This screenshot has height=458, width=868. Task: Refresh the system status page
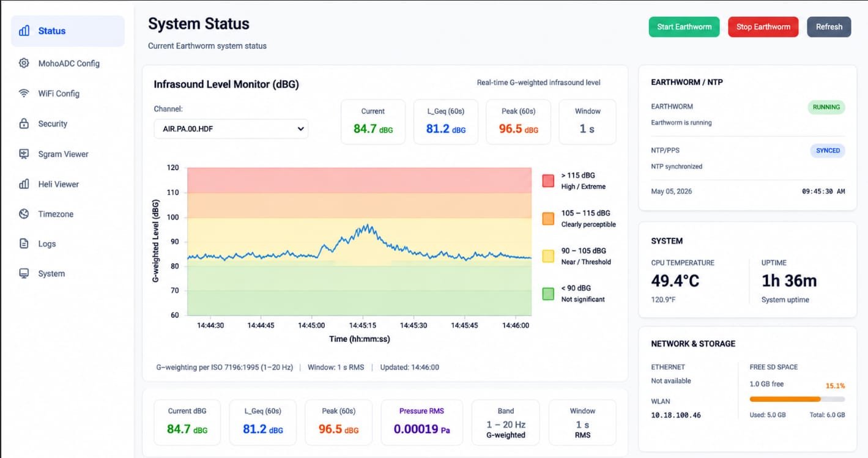tap(829, 27)
